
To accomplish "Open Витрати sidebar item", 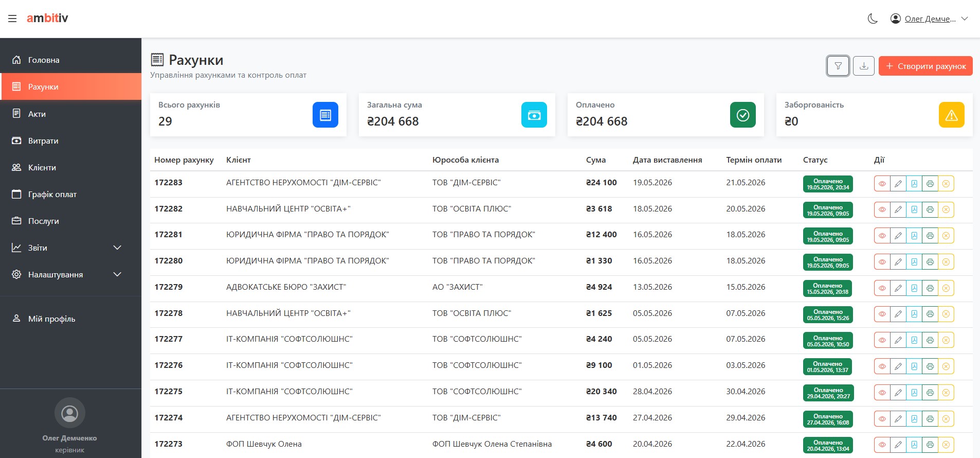I will click(x=70, y=140).
